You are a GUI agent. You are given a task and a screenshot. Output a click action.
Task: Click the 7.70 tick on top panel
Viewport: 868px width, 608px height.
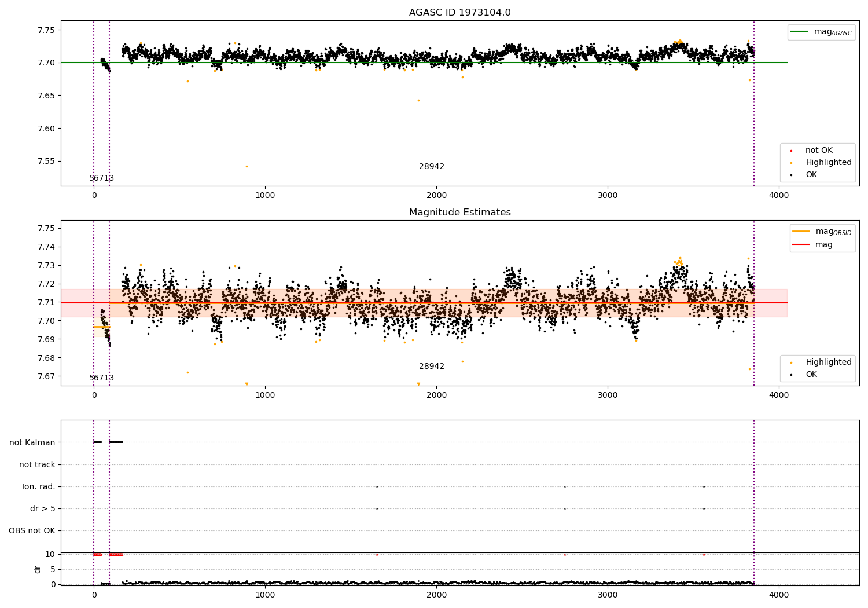[45, 63]
